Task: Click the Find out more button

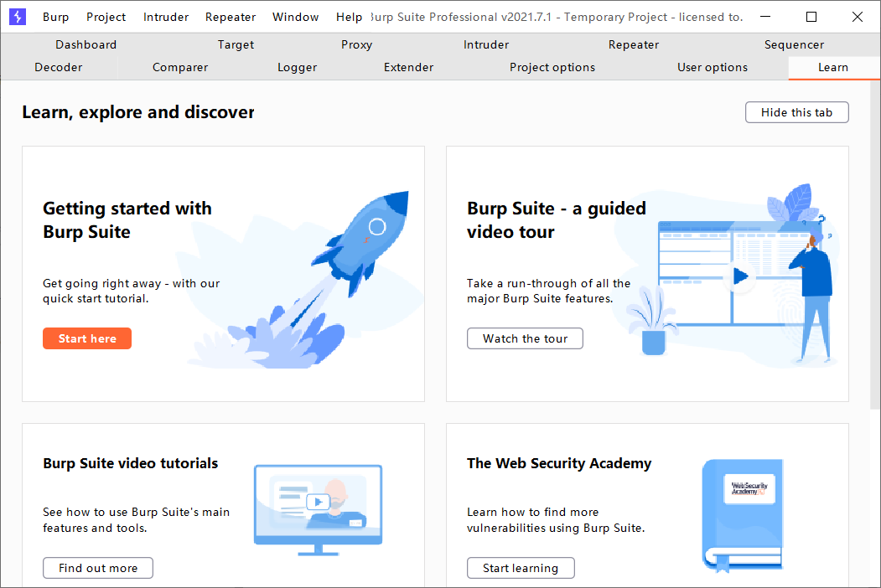Action: pyautogui.click(x=98, y=568)
